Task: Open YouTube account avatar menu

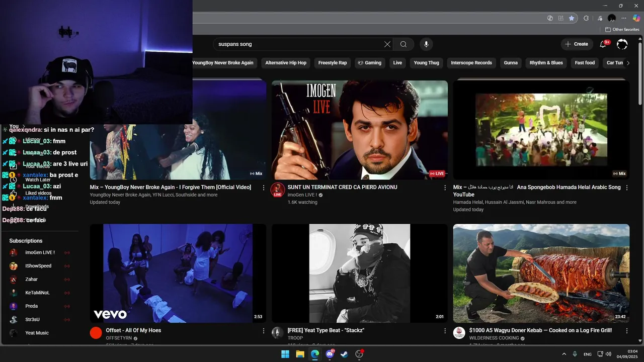Action: click(x=622, y=44)
